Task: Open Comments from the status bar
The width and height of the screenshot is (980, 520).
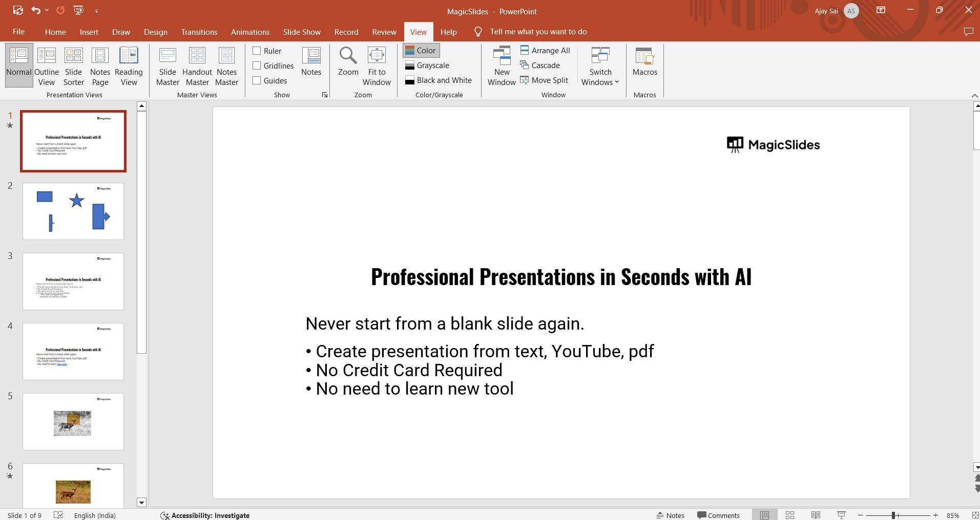Action: [718, 515]
